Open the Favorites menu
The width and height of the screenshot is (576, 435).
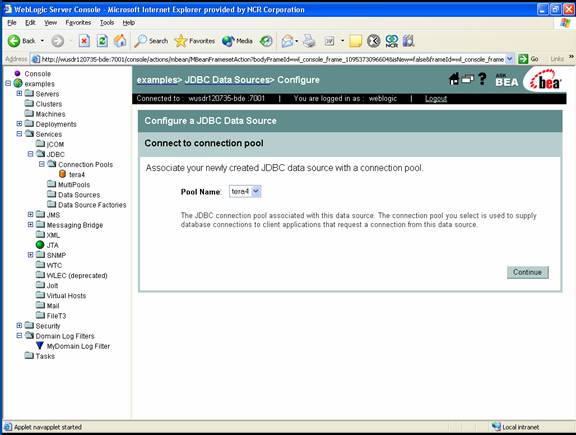[78, 23]
